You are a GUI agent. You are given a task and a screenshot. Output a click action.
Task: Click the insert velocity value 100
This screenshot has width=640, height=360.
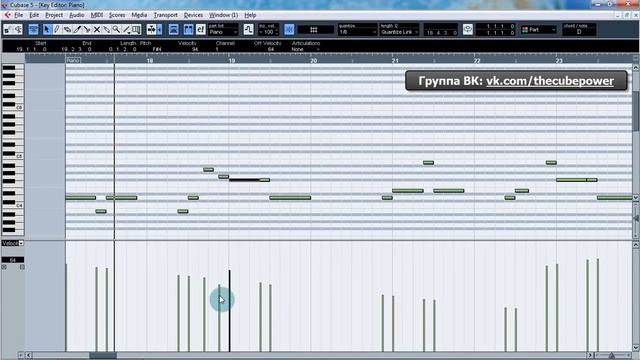pyautogui.click(x=268, y=32)
